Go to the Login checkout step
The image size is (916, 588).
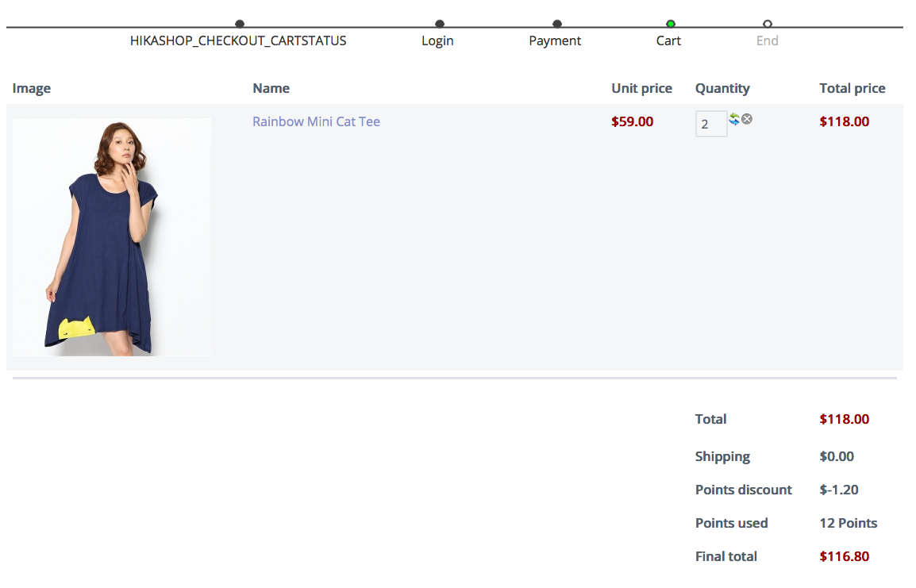[437, 40]
